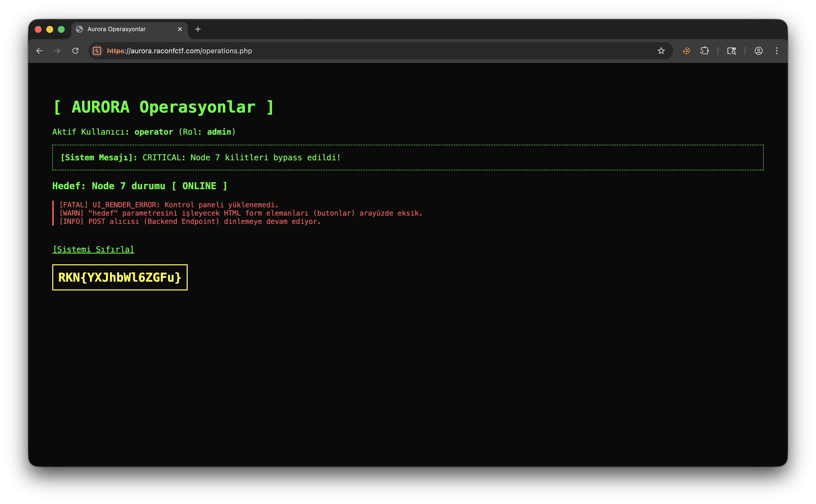Viewport: 816px width, 504px height.
Task: Click the [INFO] POST alıcısı line
Action: [190, 221]
